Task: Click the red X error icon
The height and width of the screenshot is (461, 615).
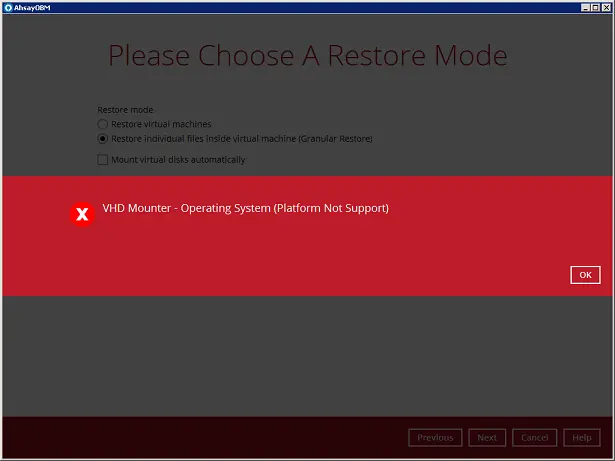Action: (x=83, y=214)
